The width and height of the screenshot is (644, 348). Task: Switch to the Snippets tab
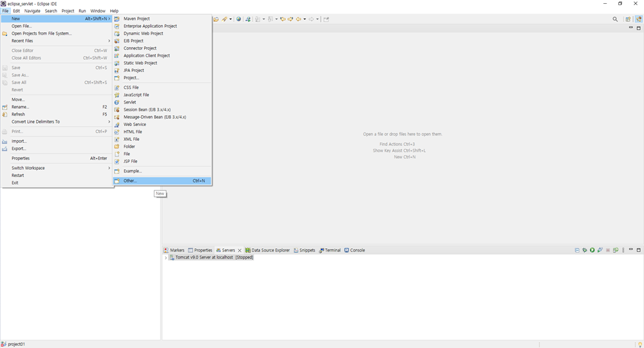point(305,250)
